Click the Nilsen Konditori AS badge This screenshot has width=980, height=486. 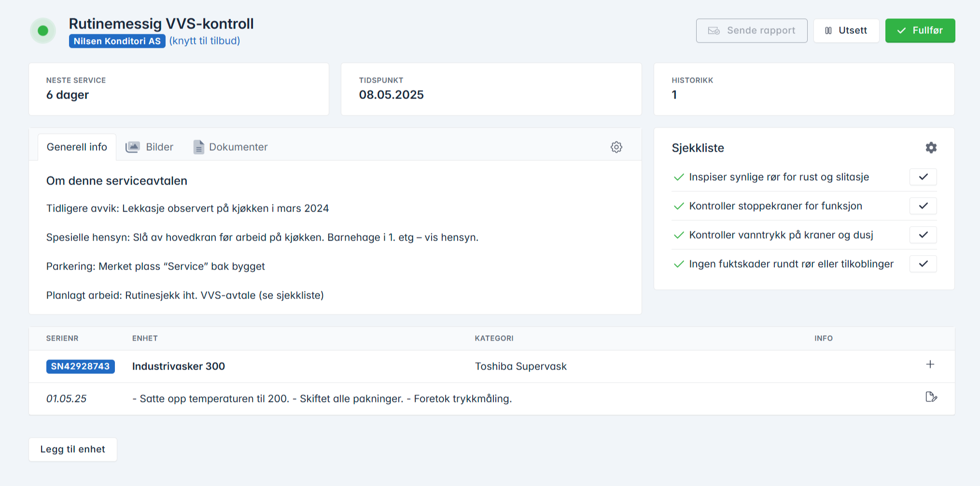pyautogui.click(x=117, y=41)
